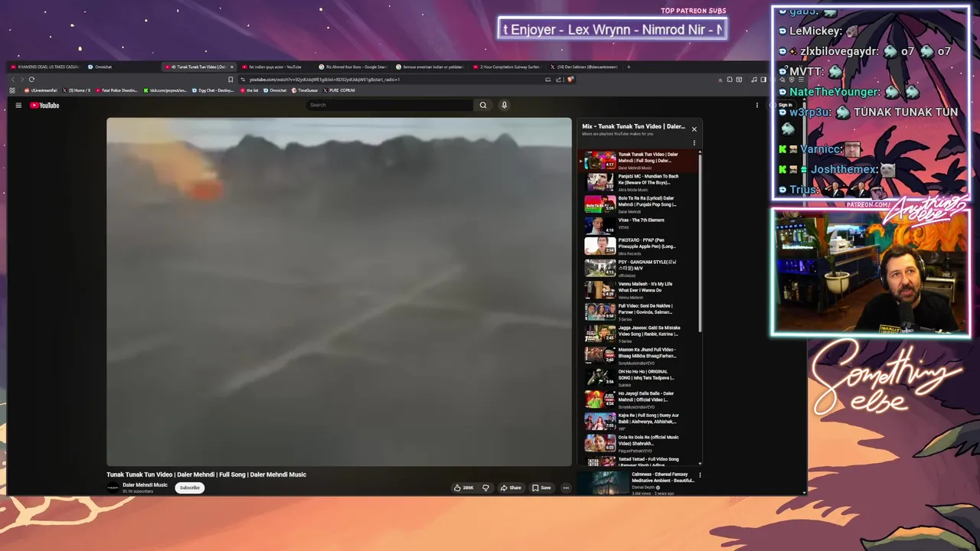Open Mix playlist options three-dot menu
The width and height of the screenshot is (980, 551).
[x=694, y=142]
